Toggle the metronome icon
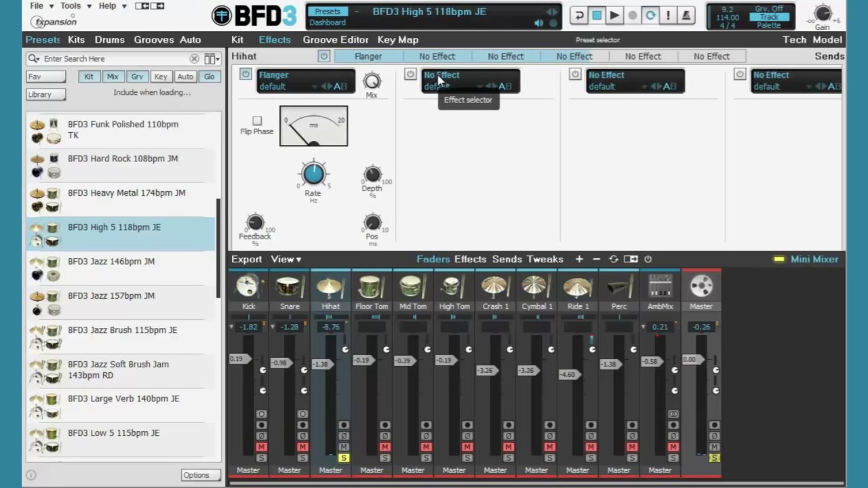The height and width of the screenshot is (488, 868). (686, 15)
